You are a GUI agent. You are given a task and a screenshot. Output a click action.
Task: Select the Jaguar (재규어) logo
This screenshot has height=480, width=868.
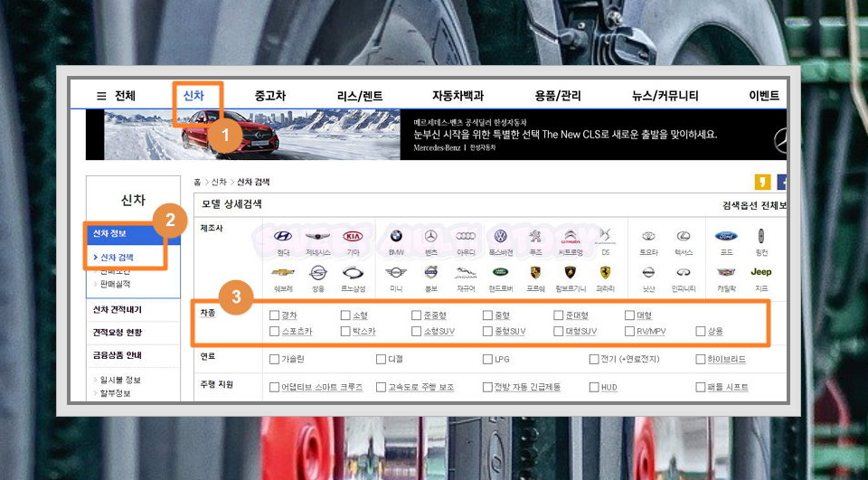tap(466, 272)
